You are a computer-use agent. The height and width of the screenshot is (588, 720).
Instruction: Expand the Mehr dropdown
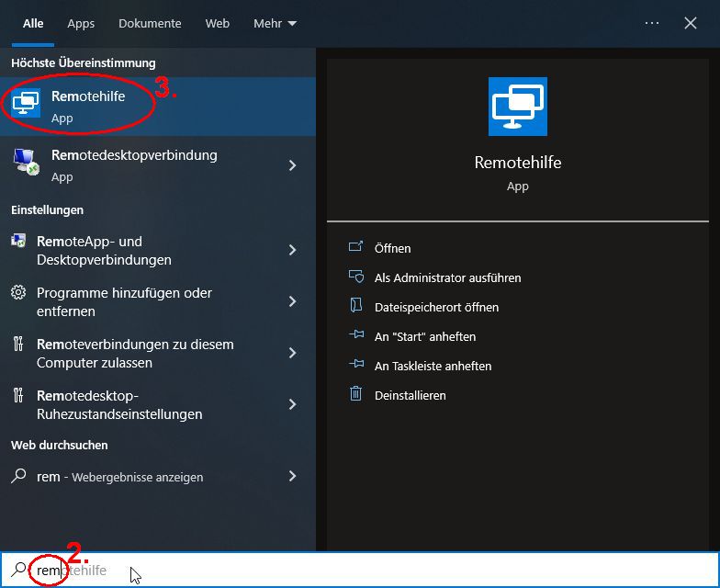coord(276,24)
